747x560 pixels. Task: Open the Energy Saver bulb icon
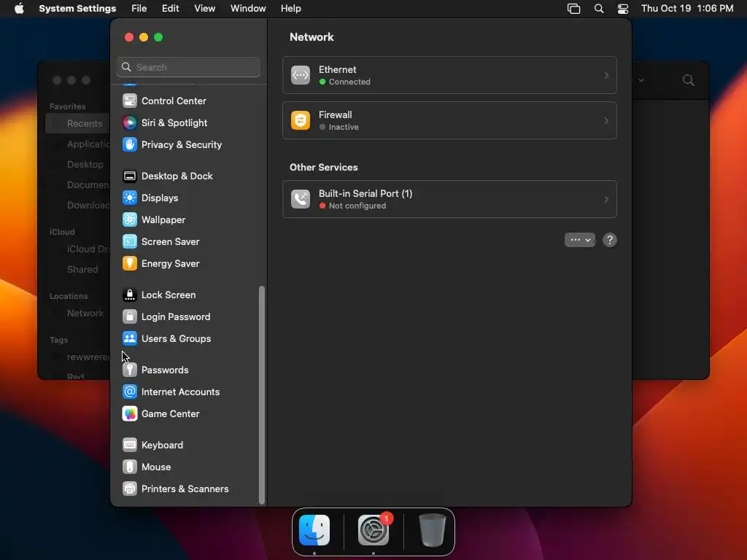click(x=130, y=264)
